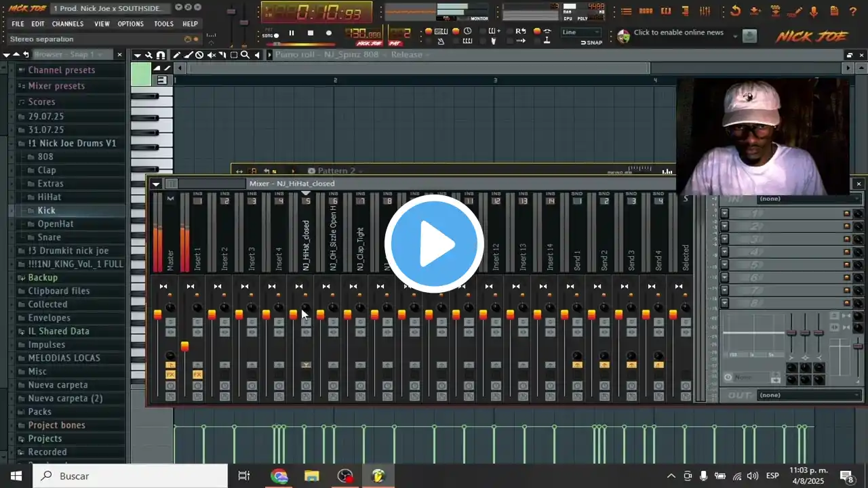The width and height of the screenshot is (868, 488).
Task: Expand the Backup folder in browser
Action: (43, 277)
